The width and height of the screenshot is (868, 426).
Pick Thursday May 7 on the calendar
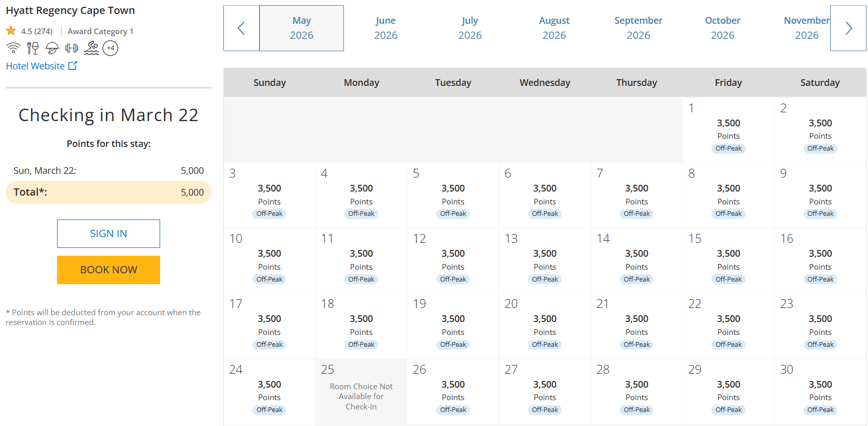click(636, 196)
